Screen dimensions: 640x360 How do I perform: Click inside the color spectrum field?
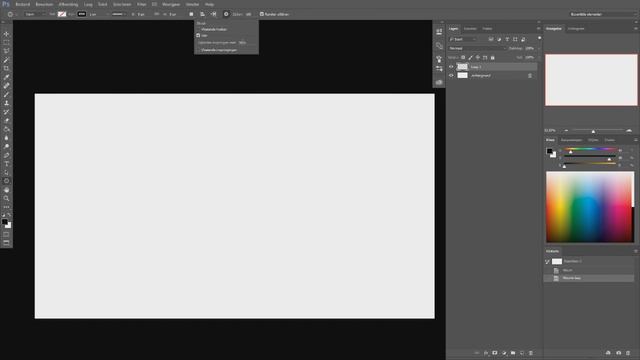[590, 207]
